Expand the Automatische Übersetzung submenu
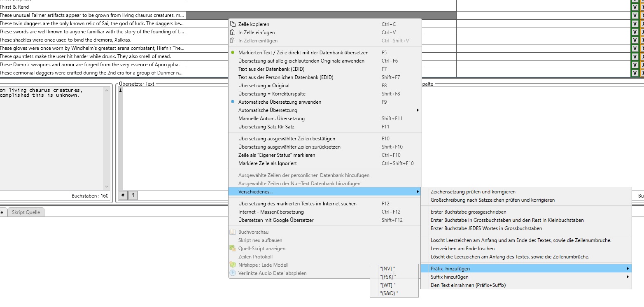The image size is (644, 307). pyautogui.click(x=418, y=110)
